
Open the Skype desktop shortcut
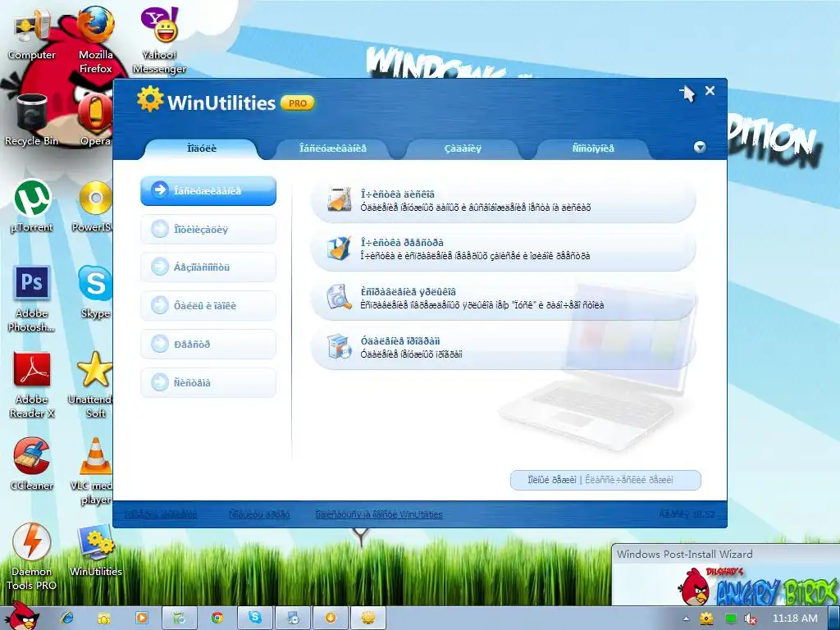pyautogui.click(x=95, y=293)
